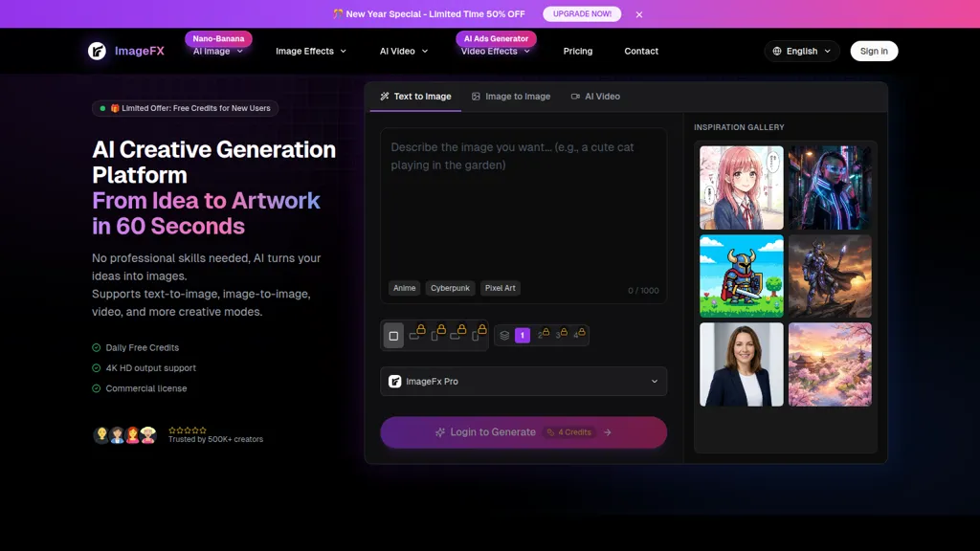Click the check icon beside Commercial license

tap(97, 388)
